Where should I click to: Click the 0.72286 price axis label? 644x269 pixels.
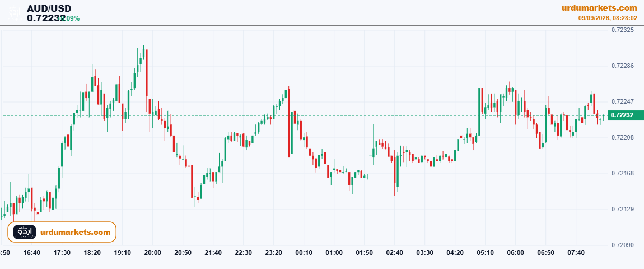point(622,66)
